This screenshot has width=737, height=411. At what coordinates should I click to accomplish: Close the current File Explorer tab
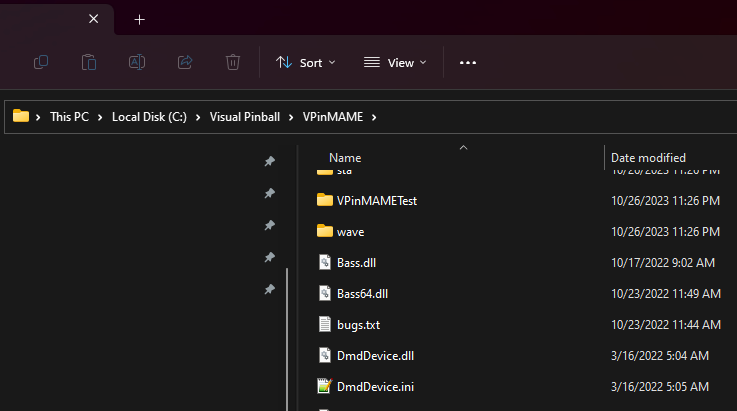click(x=94, y=19)
